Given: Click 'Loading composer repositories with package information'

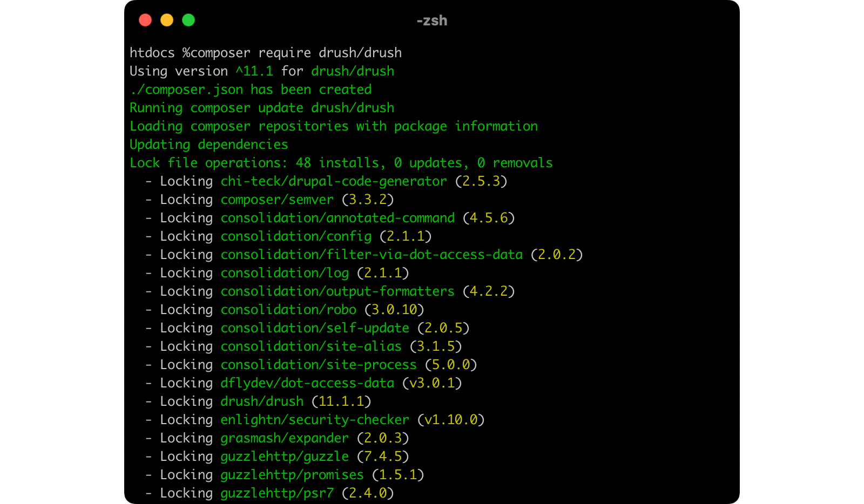Looking at the screenshot, I should click(x=334, y=126).
